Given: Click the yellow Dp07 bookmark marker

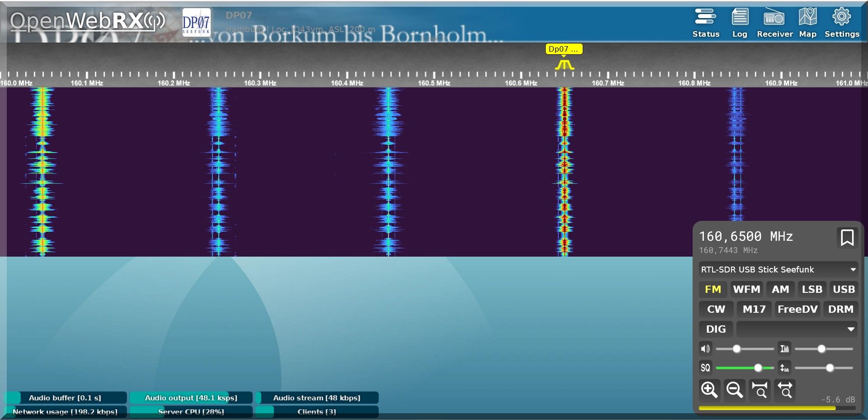Looking at the screenshot, I should (x=563, y=49).
